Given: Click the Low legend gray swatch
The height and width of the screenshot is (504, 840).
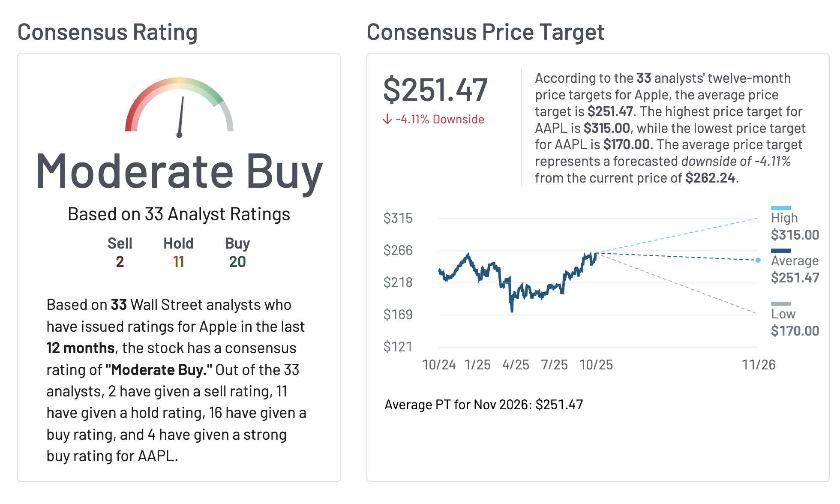Looking at the screenshot, I should coord(780,304).
